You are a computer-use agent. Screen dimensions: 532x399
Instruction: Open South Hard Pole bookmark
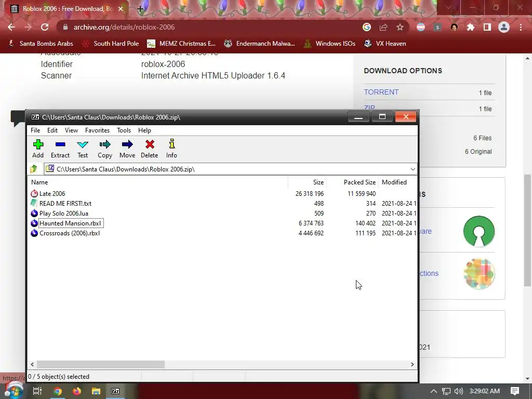click(111, 44)
